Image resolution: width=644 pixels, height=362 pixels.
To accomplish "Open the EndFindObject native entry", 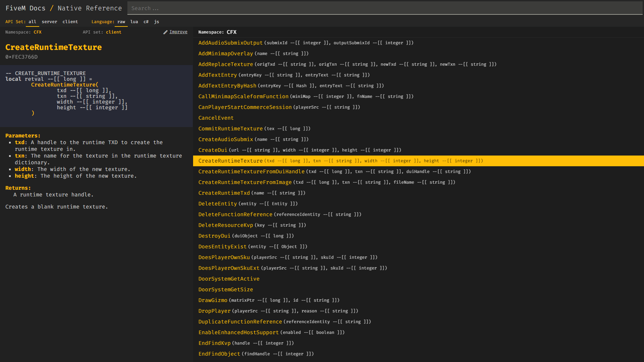I will tap(219, 354).
